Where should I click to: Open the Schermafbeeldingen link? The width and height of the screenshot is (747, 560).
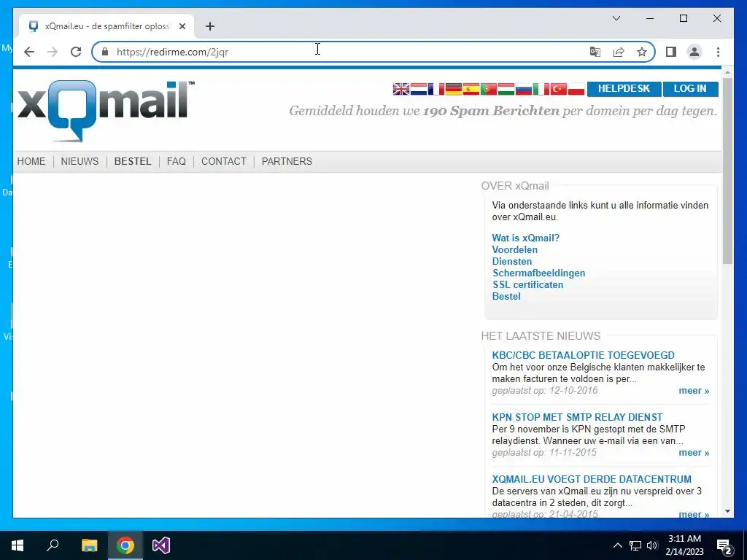click(x=538, y=273)
